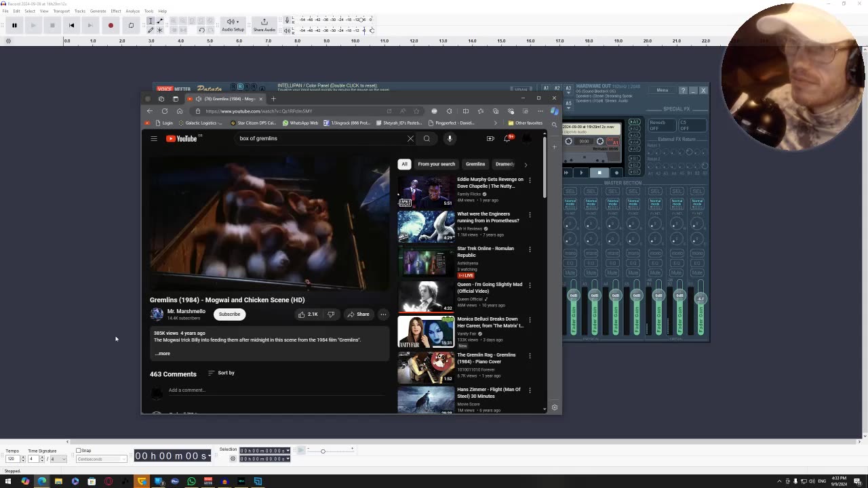Screen dimensions: 868x488
Task: Click YouTube voice search microphone
Action: (450, 138)
